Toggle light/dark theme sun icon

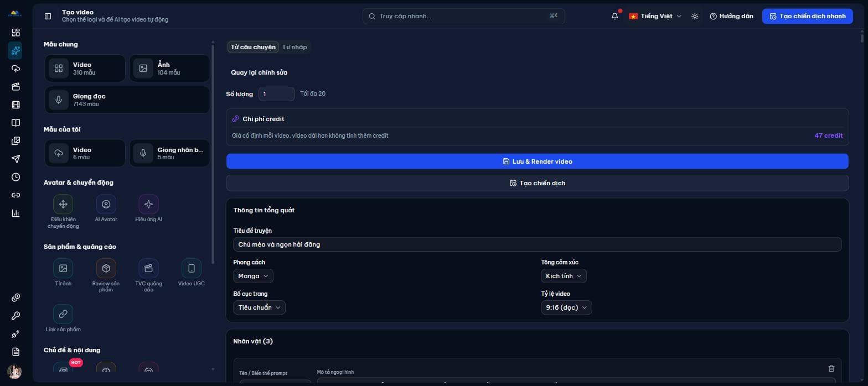(x=695, y=16)
